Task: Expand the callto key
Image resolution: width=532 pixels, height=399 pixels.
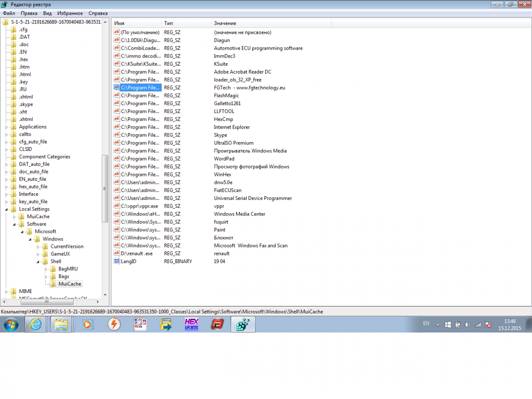Action: [x=7, y=134]
